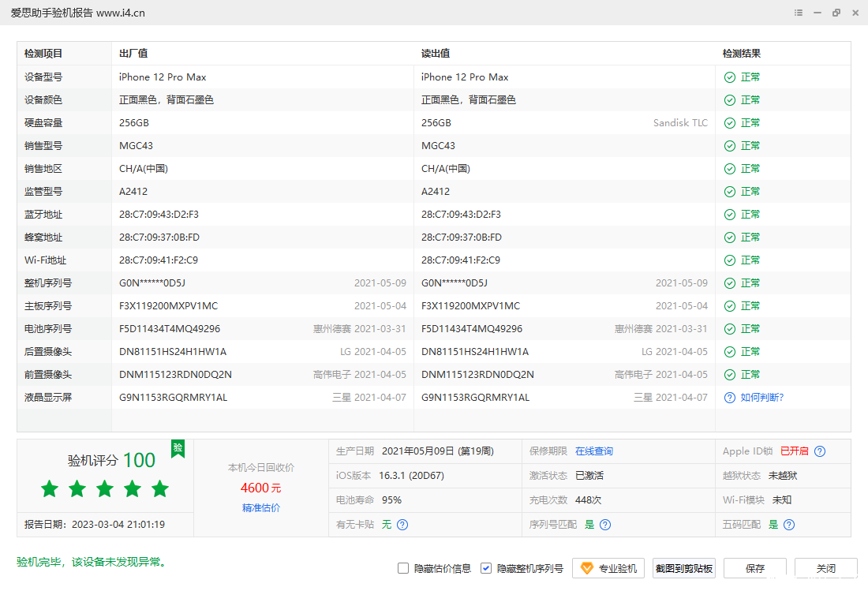
Task: Click the fifth green rating star
Action: point(160,488)
